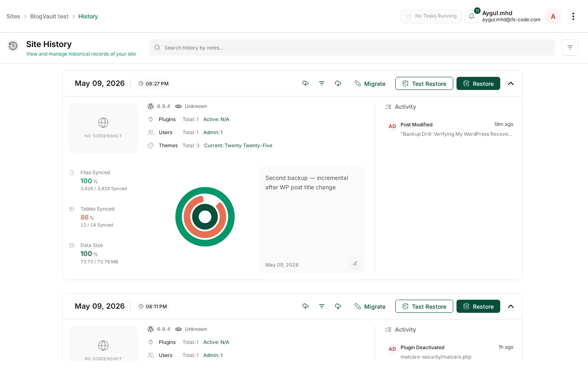588x368 pixels.
Task: Click the malcare-security/malcare.php text
Action: tap(436, 357)
